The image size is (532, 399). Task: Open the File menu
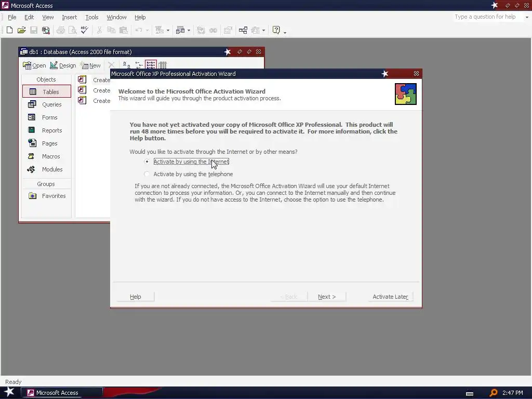tap(12, 17)
